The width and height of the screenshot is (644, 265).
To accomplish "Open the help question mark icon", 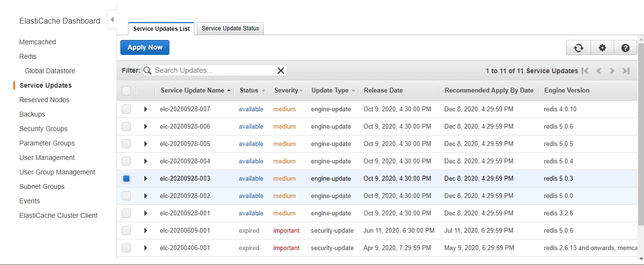I will pos(625,48).
